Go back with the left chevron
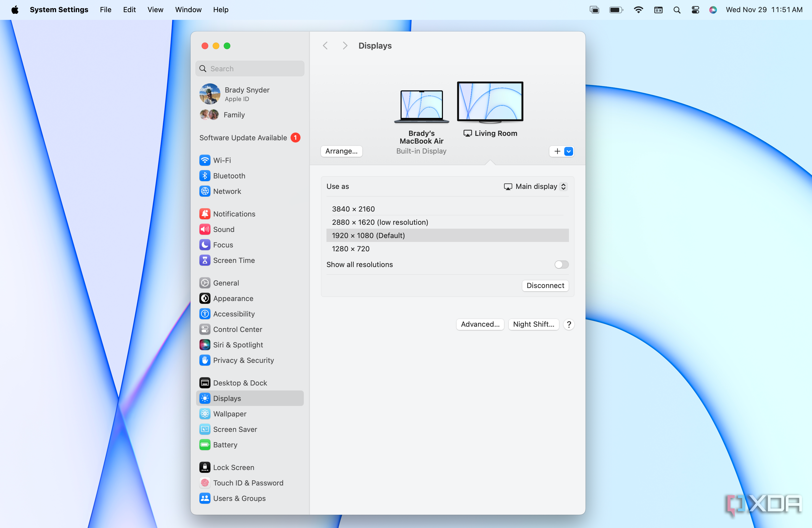This screenshot has height=528, width=812. [x=325, y=46]
